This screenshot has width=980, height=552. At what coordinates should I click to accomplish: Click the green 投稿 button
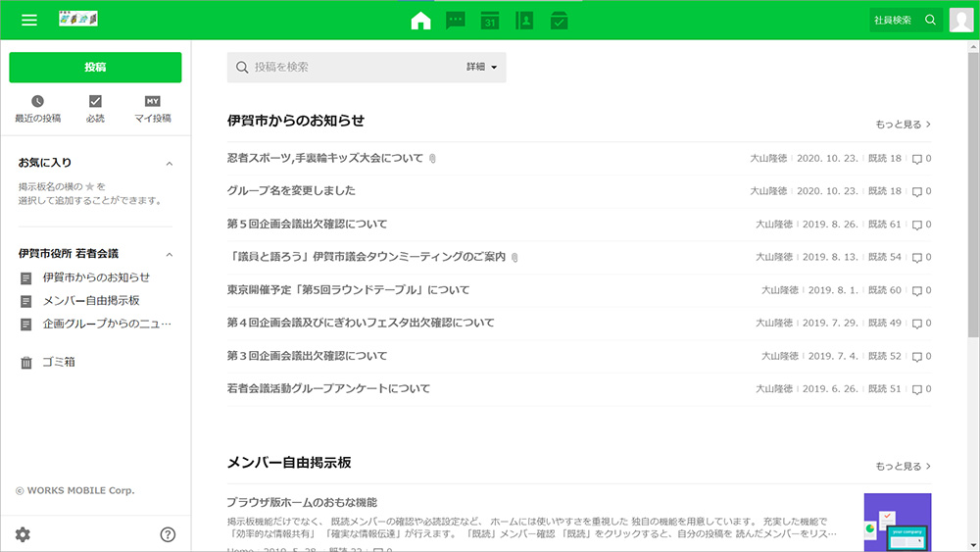[95, 67]
